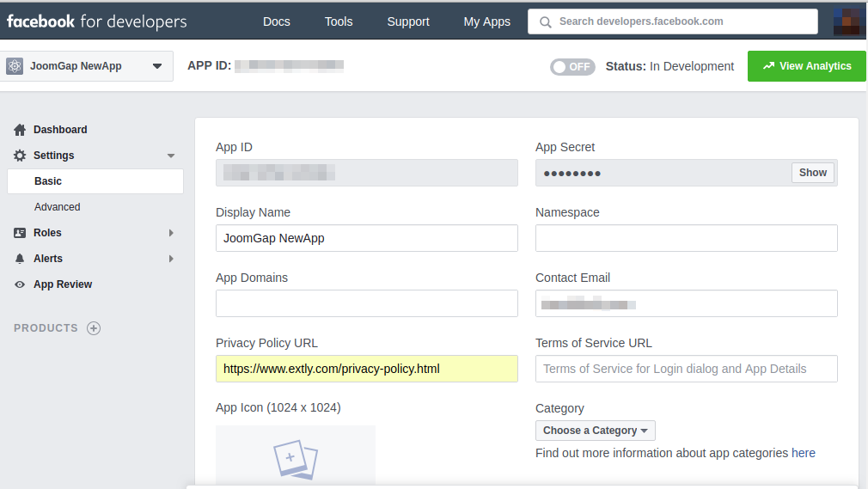Viewport: 868px width, 489px height.
Task: Select Advanced settings in sidebar
Action: (x=57, y=207)
